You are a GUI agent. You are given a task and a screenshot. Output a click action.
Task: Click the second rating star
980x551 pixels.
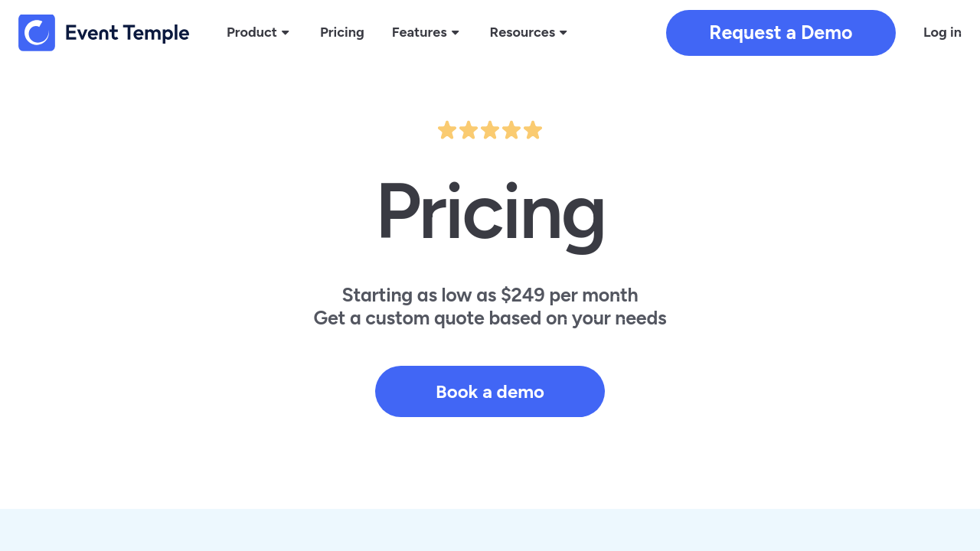[x=469, y=130]
